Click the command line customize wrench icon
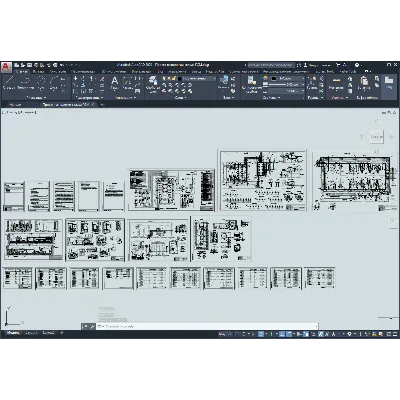 pos(92,327)
